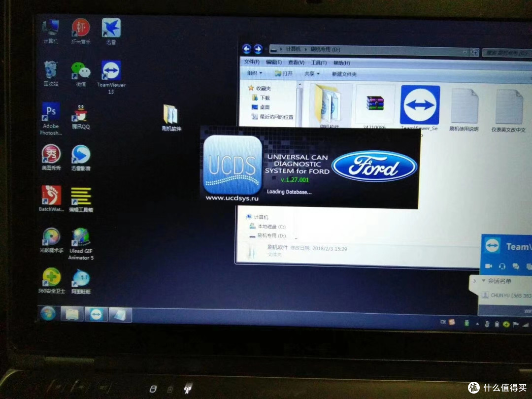Open 编辑工具箱 desktop icon

[x=81, y=199]
